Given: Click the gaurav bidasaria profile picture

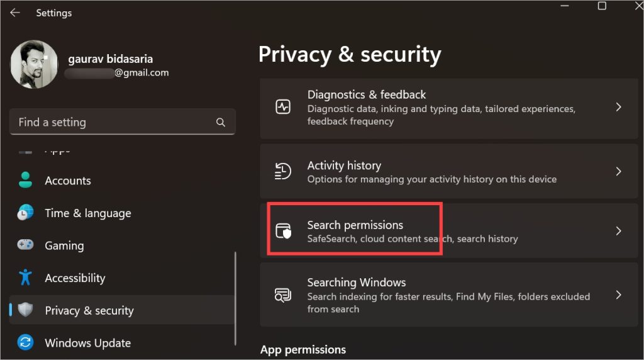Looking at the screenshot, I should (x=34, y=65).
